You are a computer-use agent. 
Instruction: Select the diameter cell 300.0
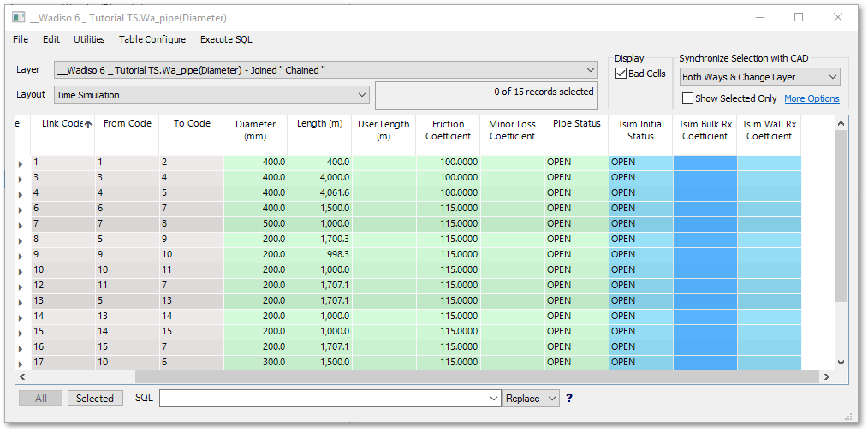(x=255, y=363)
